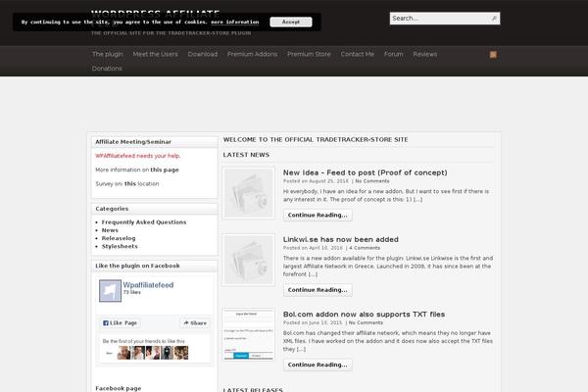Viewport: 588px width, 392px height.
Task: Click the Facebook Share button
Action: [x=195, y=323]
